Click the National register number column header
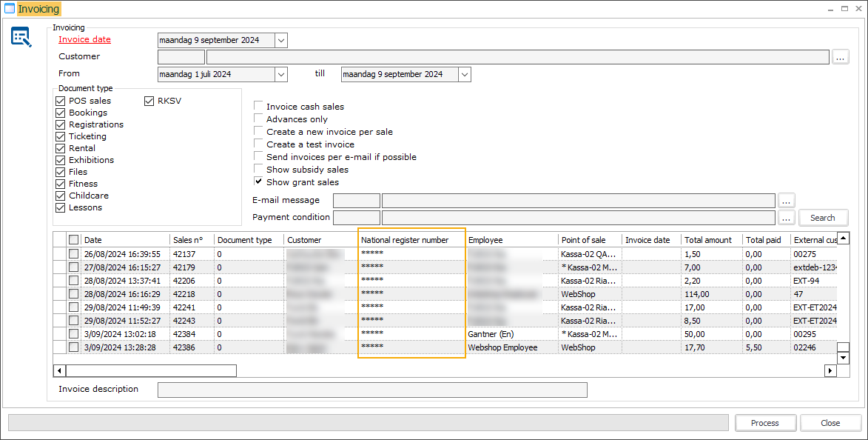868x440 pixels. (411, 240)
